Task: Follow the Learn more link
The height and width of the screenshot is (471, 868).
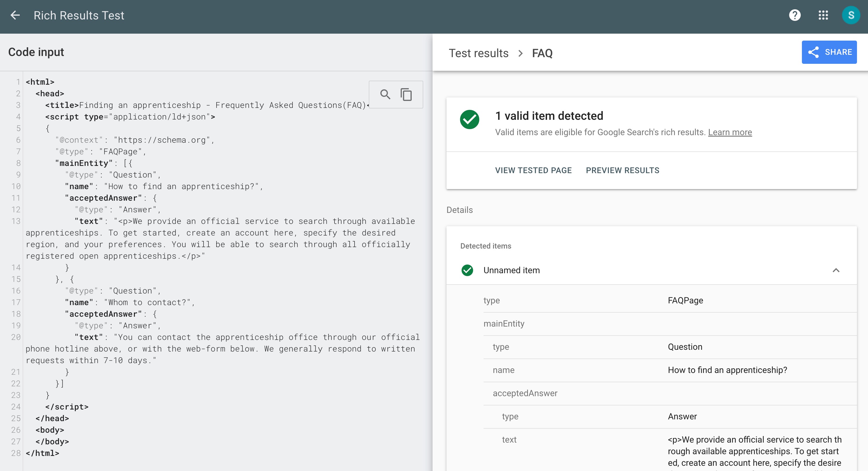Action: coord(729,132)
